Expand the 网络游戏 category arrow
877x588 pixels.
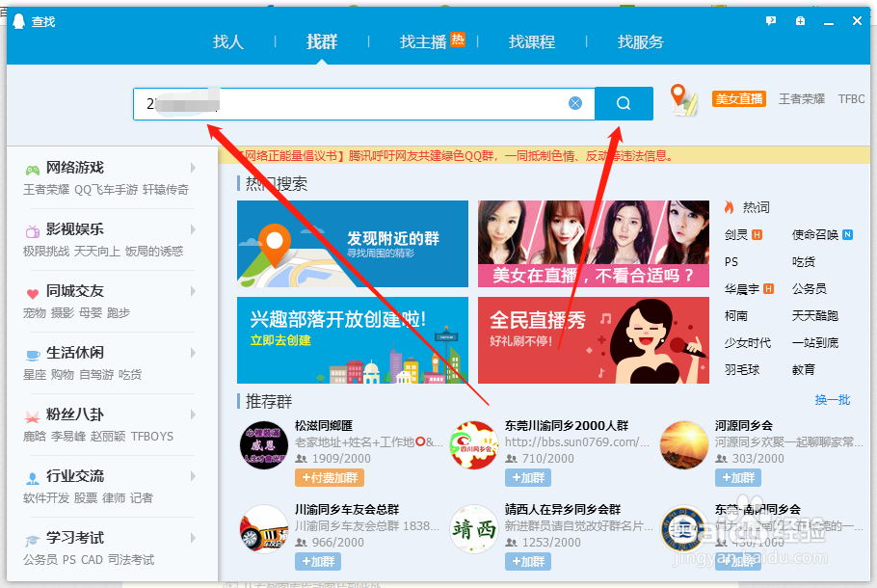tap(193, 168)
